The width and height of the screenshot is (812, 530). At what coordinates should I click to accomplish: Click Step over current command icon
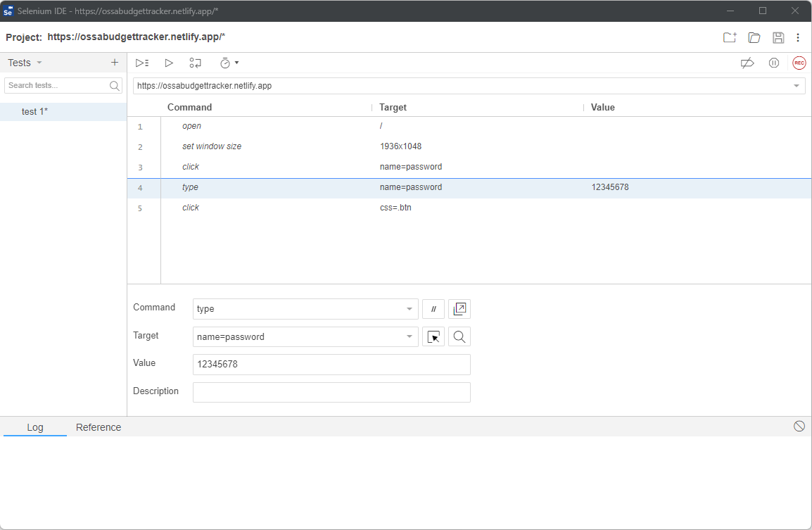coord(195,63)
